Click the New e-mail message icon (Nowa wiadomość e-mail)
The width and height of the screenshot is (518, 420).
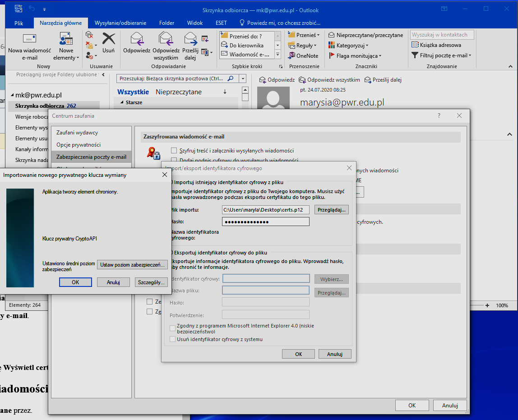click(29, 40)
